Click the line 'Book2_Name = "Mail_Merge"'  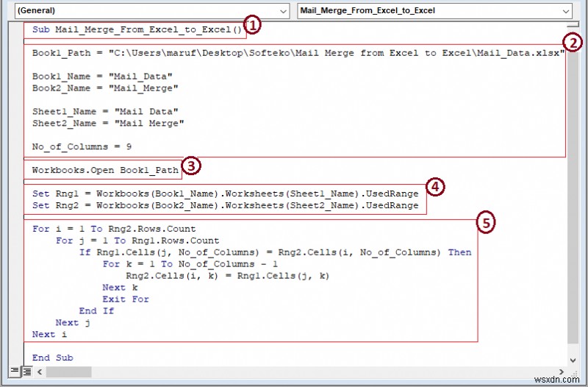[105, 88]
